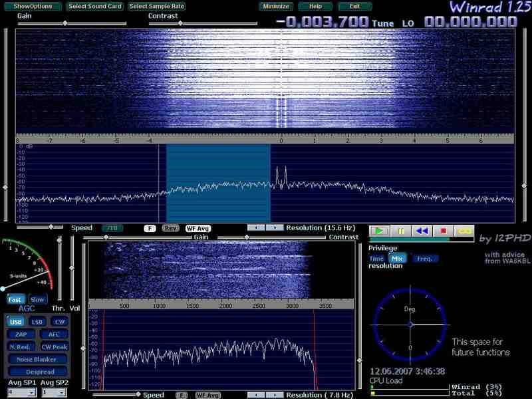Click the Gain slider above the audio waterfall
The height and width of the screenshot is (399, 532).
coord(138,237)
